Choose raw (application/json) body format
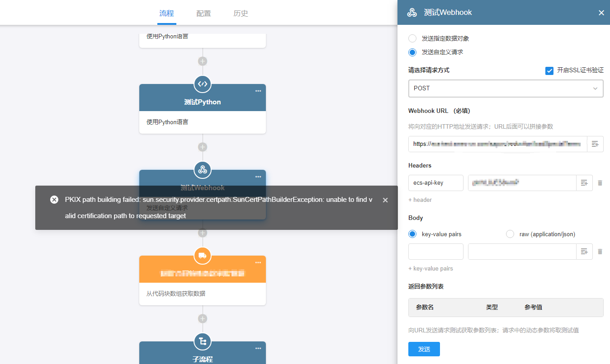This screenshot has width=610, height=364. coord(510,234)
